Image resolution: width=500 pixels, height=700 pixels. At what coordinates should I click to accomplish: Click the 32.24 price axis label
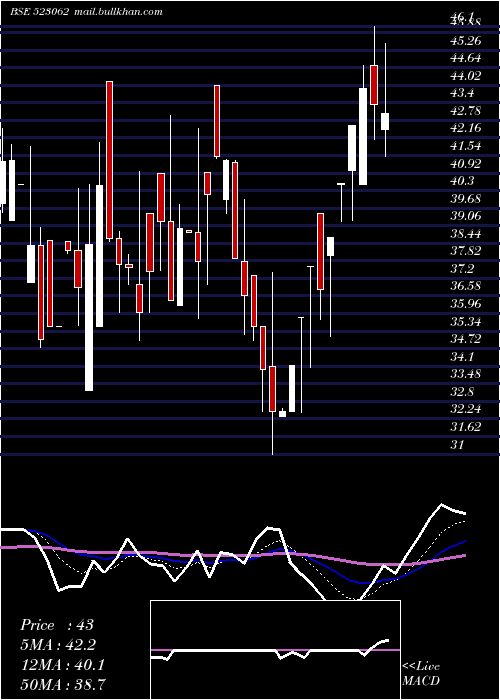tap(466, 409)
